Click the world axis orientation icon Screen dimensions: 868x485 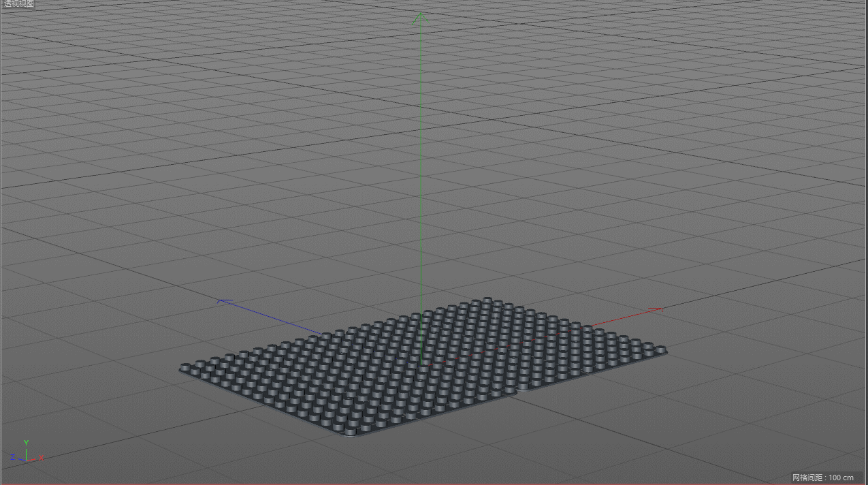point(27,452)
